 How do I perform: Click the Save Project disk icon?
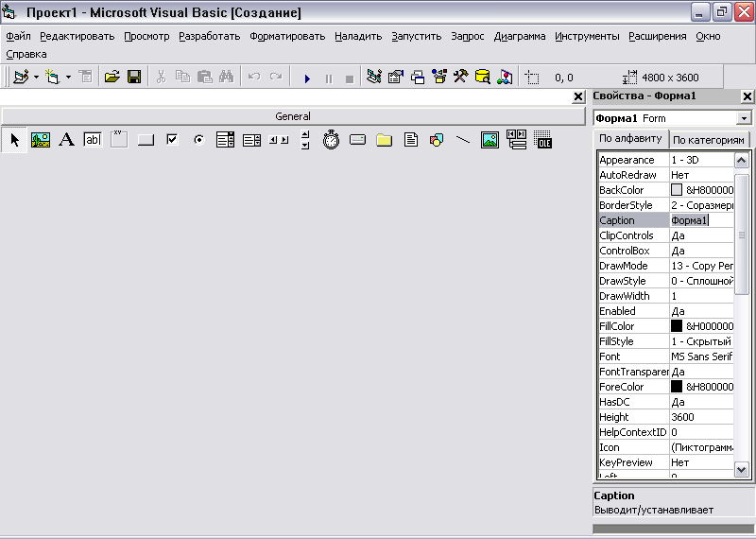(134, 77)
